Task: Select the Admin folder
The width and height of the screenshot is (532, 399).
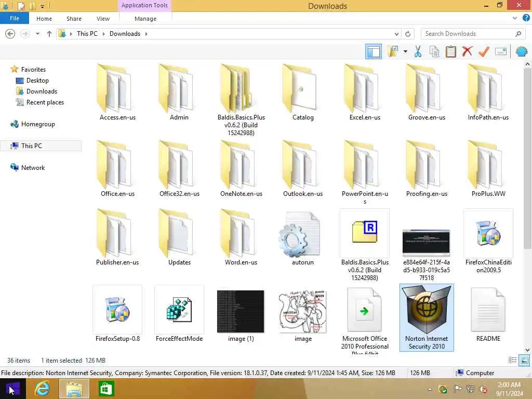Action: point(179,92)
